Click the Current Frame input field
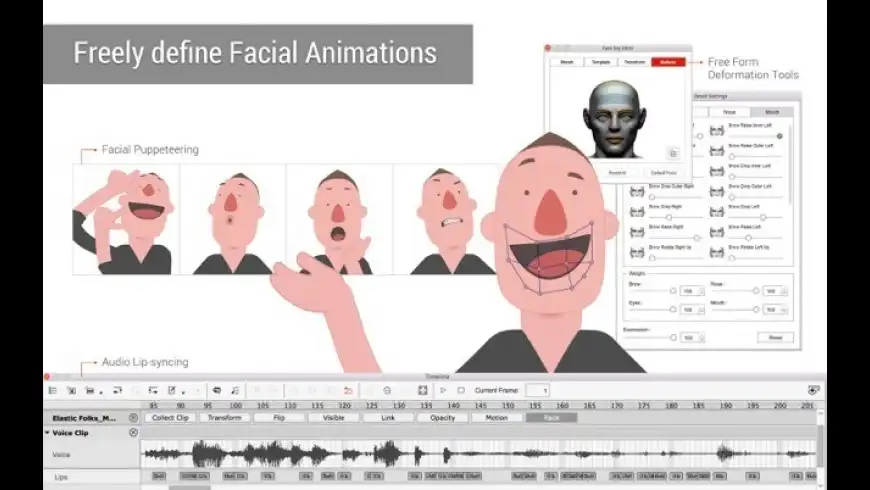The height and width of the screenshot is (490, 870). (x=537, y=391)
